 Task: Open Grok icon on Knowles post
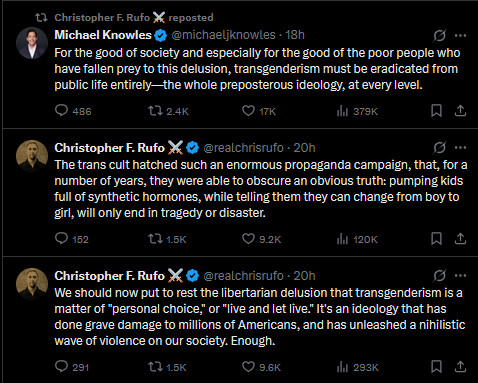click(439, 35)
